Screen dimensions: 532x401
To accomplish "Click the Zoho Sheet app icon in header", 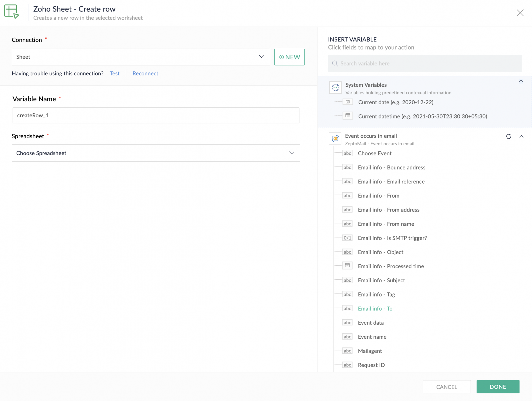I will pyautogui.click(x=11, y=12).
